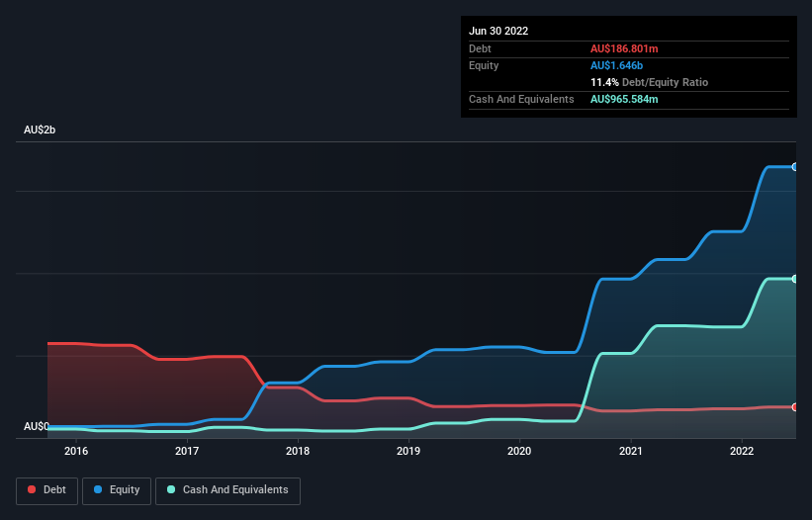The height and width of the screenshot is (520, 812).
Task: Click the AU$0 y-axis label
Action: pyautogui.click(x=37, y=426)
